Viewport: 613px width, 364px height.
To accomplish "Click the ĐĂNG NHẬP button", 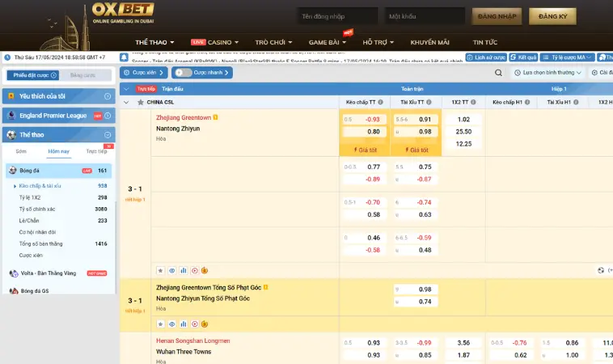I will (x=497, y=16).
